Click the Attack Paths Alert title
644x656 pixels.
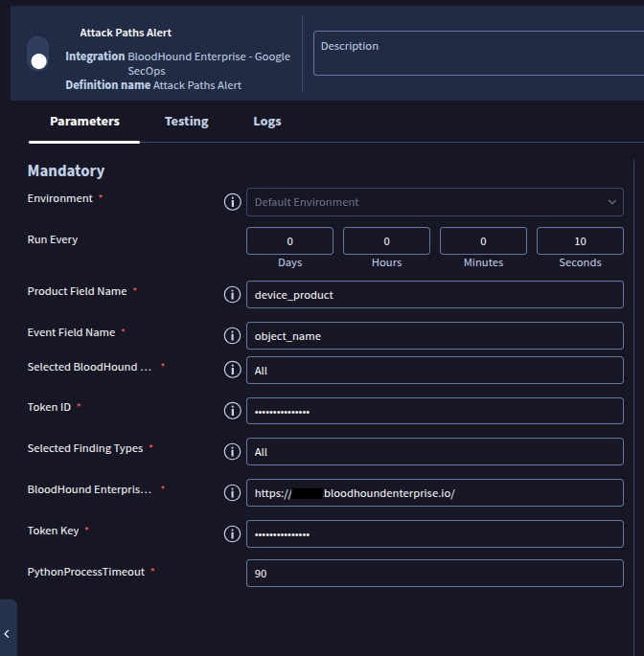pyautogui.click(x=126, y=33)
